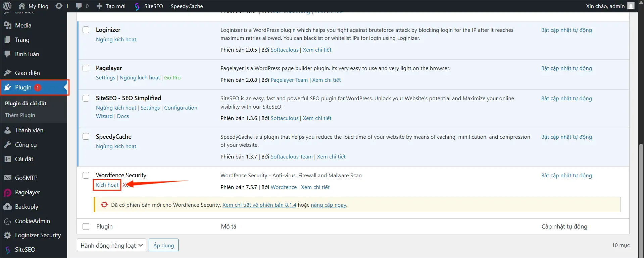Click Kích hoạt link for Wordfence
Viewport: 644px width, 258px height.
coord(107,185)
